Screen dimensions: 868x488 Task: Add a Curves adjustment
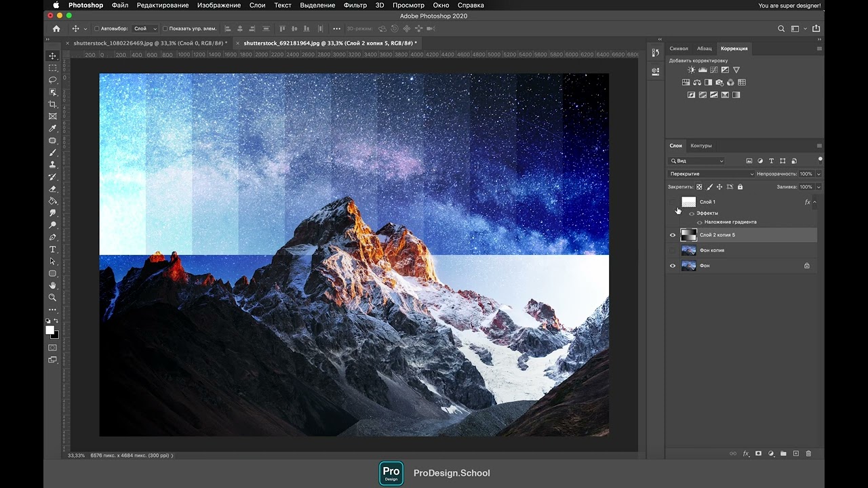click(713, 70)
